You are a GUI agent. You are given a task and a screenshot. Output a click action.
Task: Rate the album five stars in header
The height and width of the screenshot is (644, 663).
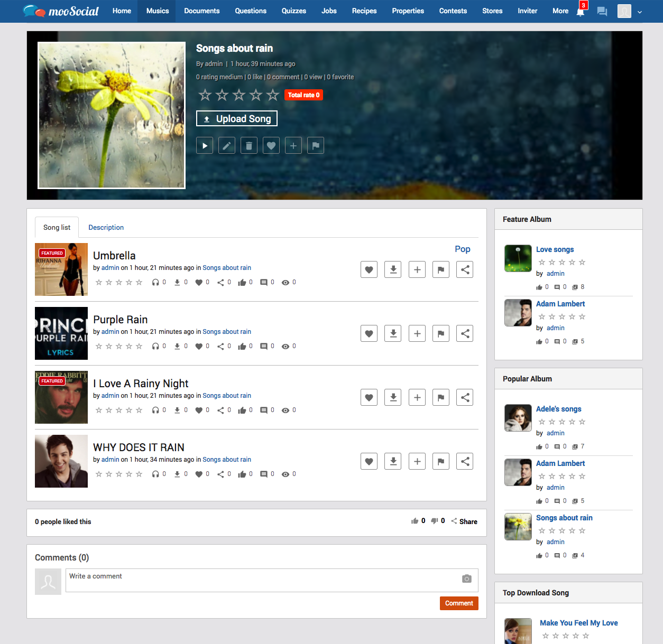[273, 95]
